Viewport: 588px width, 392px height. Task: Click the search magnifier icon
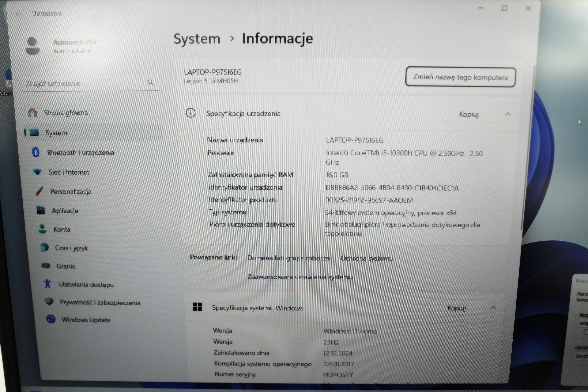point(150,82)
